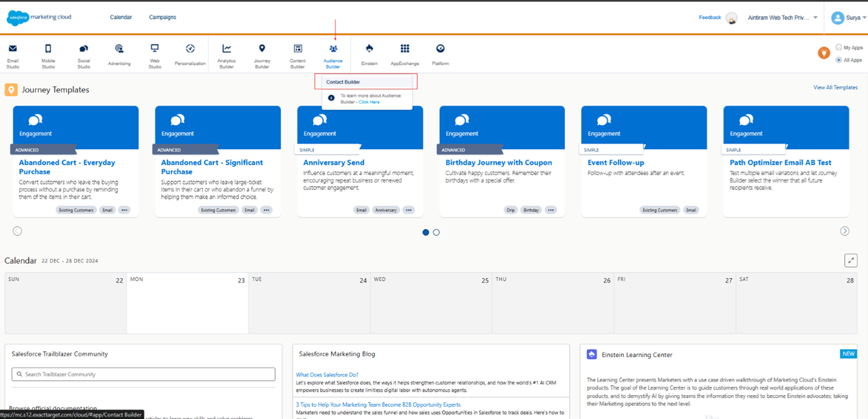Select the All Apps radio button
Image resolution: width=868 pixels, height=419 pixels.
[839, 60]
